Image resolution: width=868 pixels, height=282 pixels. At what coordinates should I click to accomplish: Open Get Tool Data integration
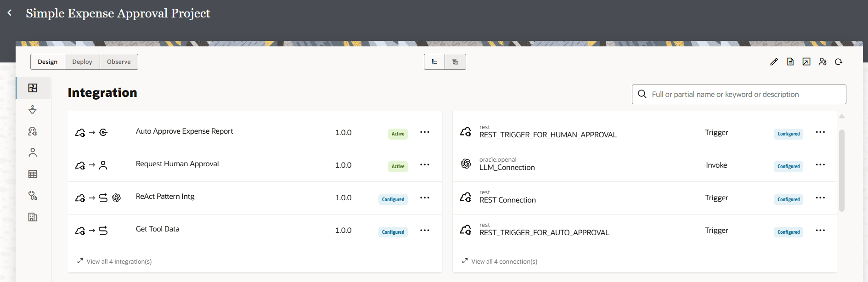pyautogui.click(x=158, y=229)
